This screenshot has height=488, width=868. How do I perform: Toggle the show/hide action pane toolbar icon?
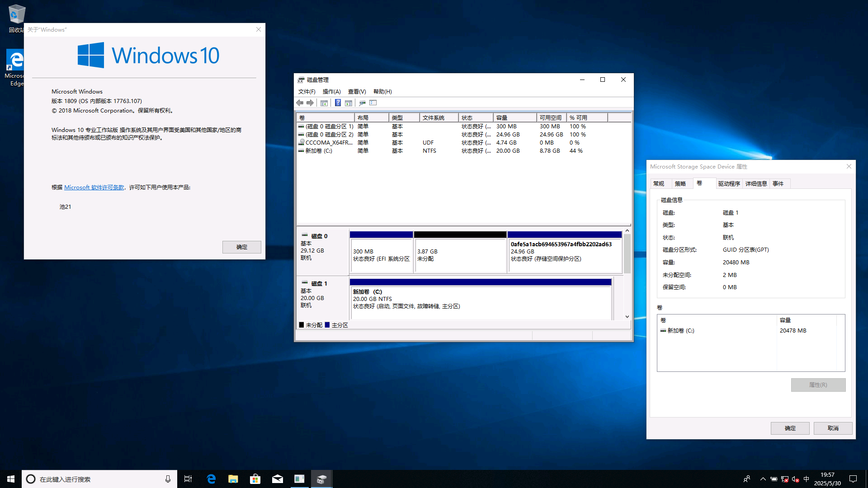click(x=349, y=103)
